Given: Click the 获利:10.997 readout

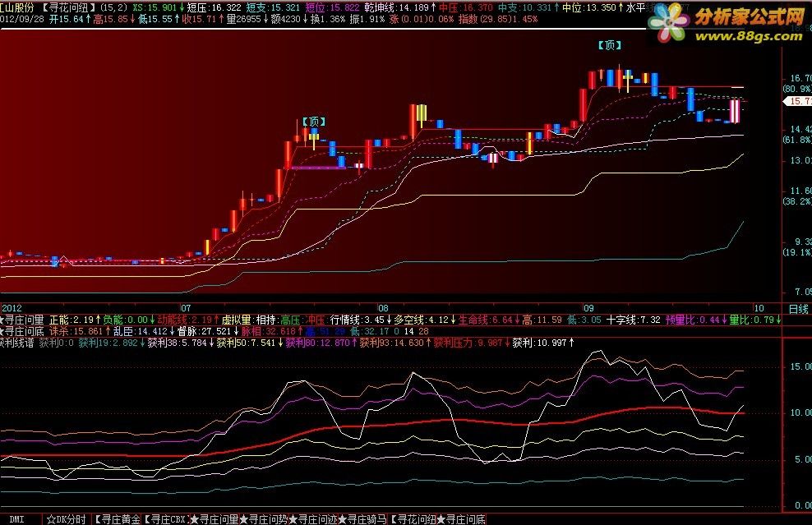Looking at the screenshot, I should 543,343.
